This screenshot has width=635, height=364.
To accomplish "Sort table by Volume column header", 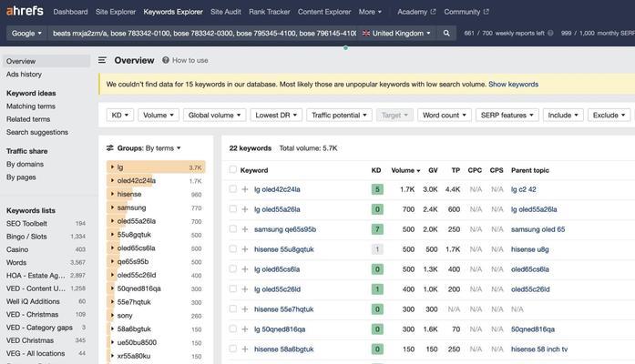I will (405, 170).
